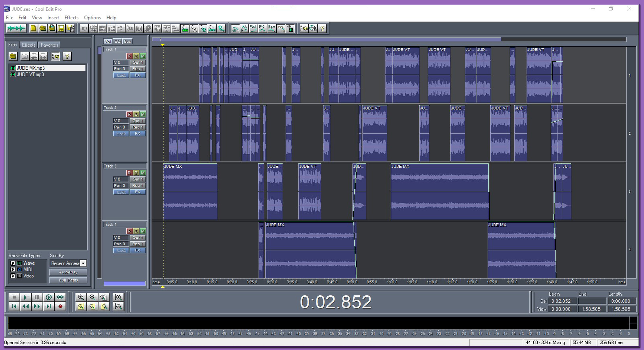Click the red Record button
644x350 pixels.
pos(60,306)
